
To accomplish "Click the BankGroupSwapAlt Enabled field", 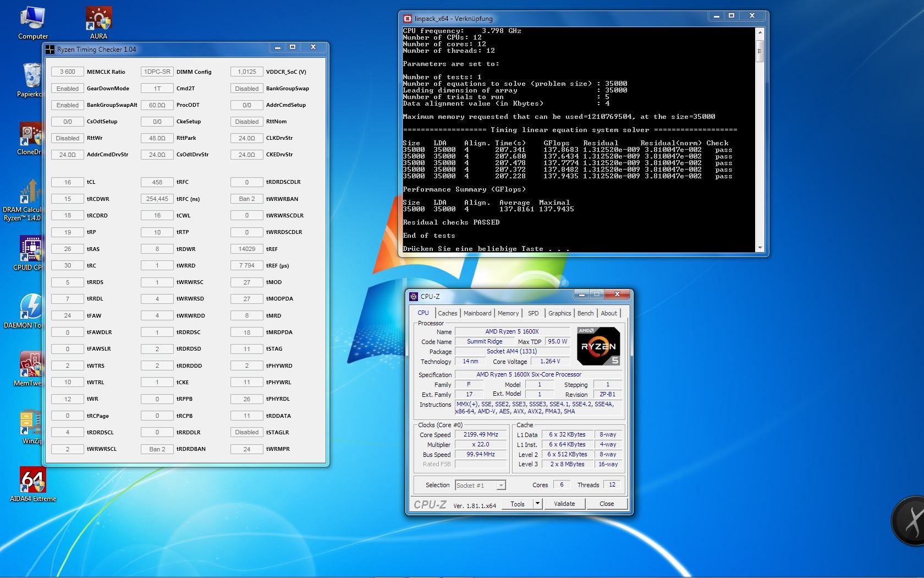I will coord(68,105).
